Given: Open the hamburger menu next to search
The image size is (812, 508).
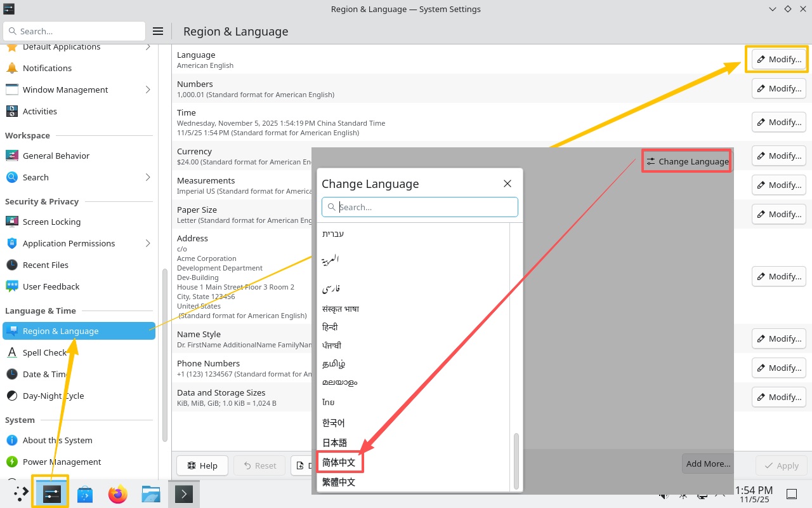Looking at the screenshot, I should point(158,31).
